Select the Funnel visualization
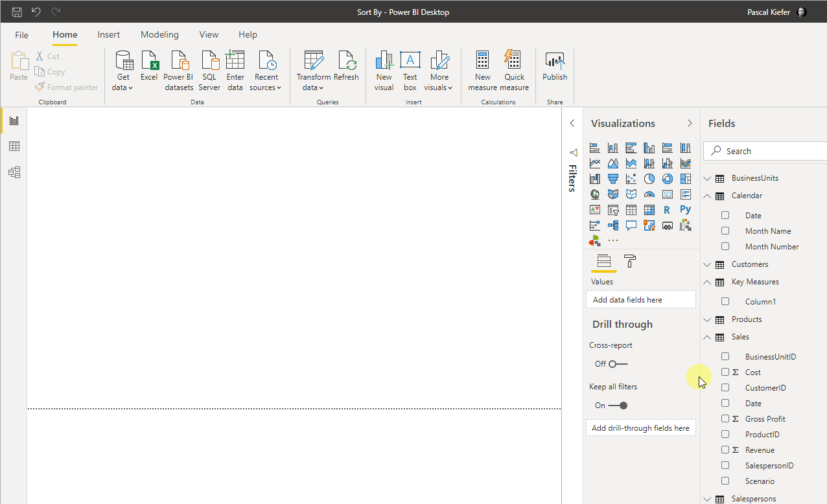 [612, 179]
